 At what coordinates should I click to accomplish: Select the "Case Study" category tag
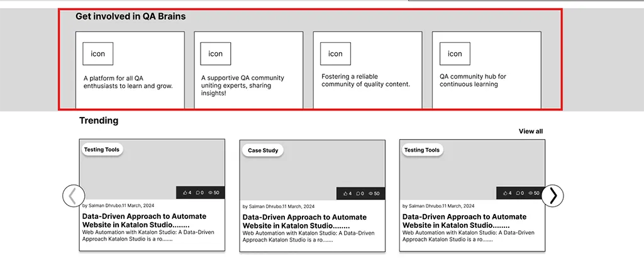click(x=263, y=150)
